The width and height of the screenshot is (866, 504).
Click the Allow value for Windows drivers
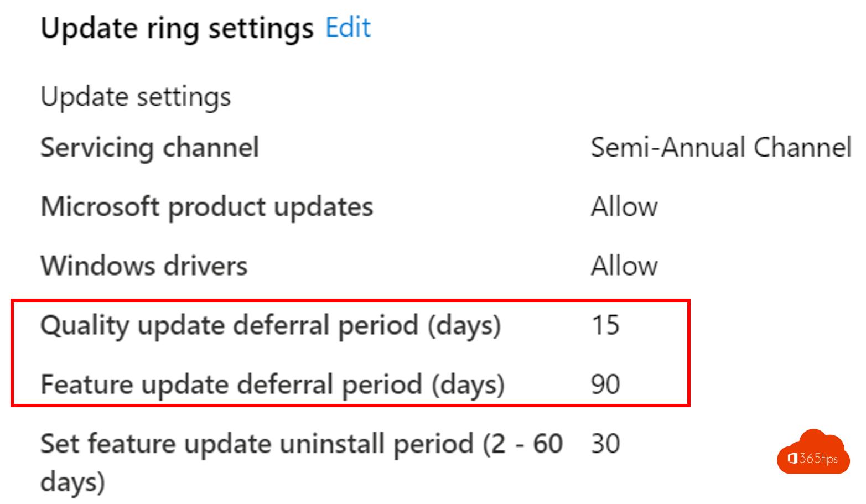[624, 266]
